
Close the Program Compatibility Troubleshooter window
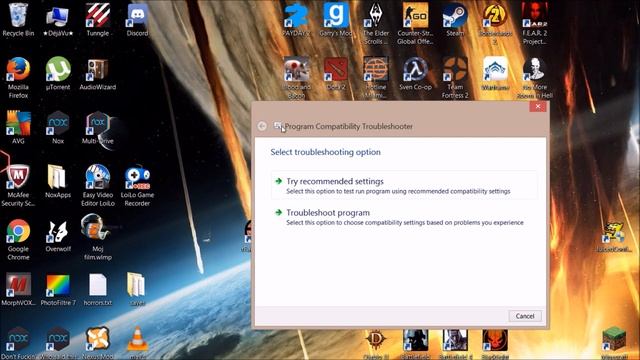[x=538, y=106]
